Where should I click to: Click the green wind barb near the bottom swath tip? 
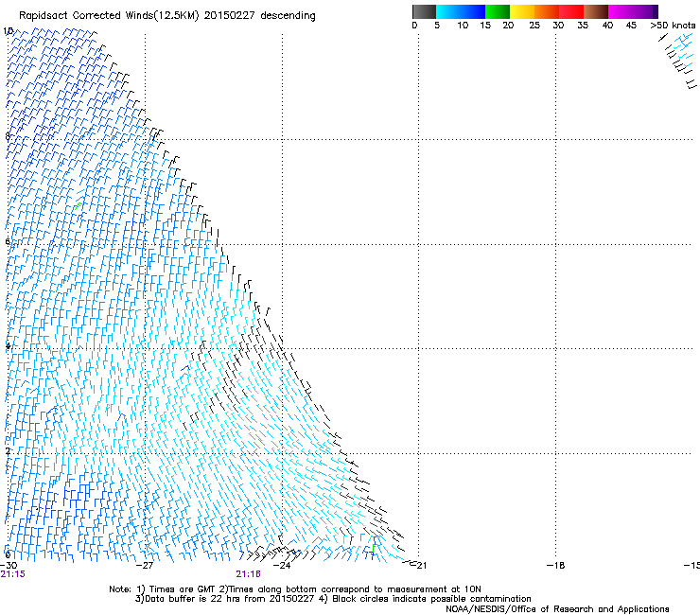tap(374, 547)
